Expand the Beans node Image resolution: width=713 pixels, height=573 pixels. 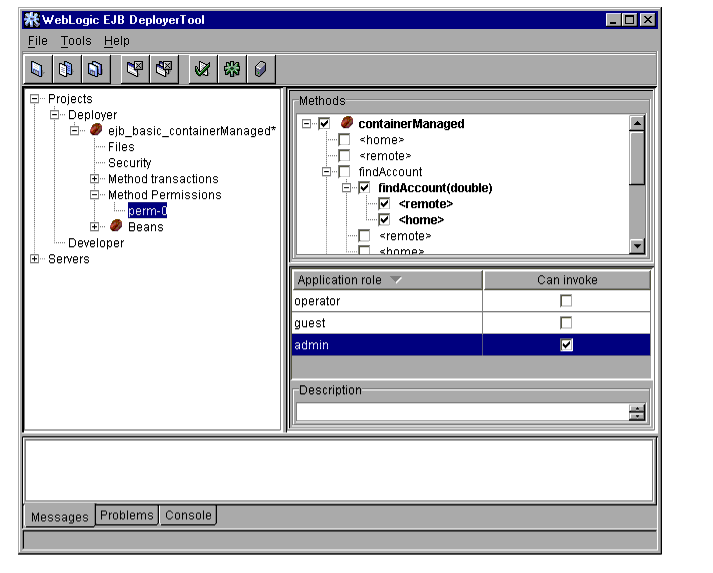(94, 226)
